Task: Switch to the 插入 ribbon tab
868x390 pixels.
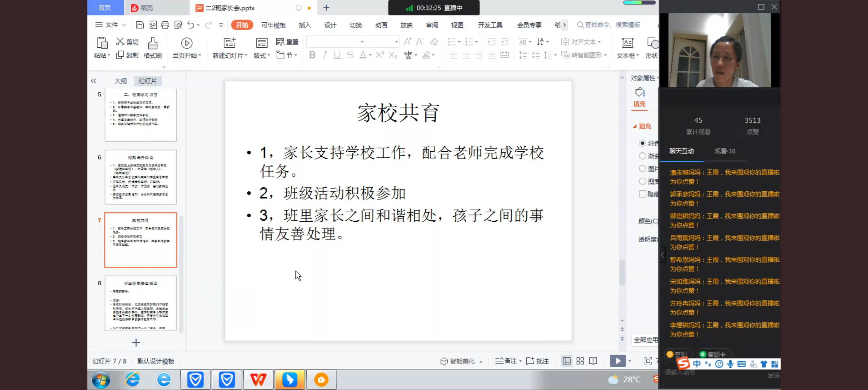Action: [x=304, y=25]
